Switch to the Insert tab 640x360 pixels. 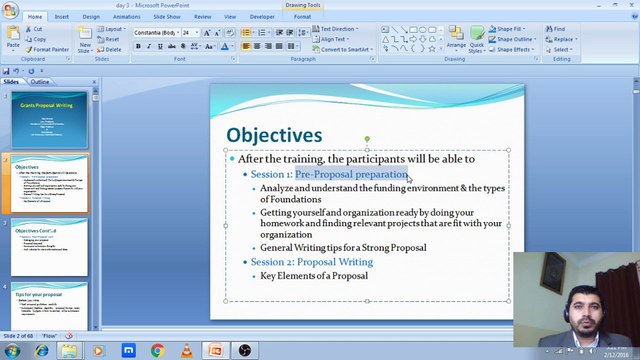pyautogui.click(x=62, y=17)
